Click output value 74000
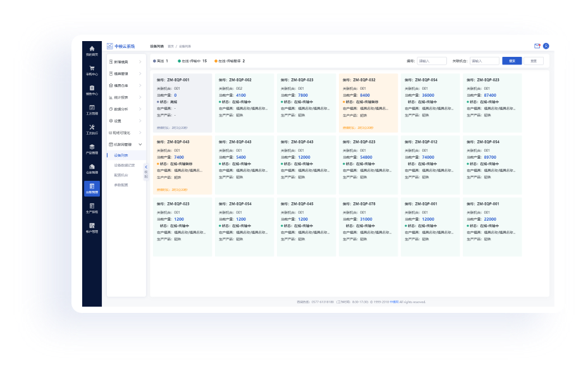 [x=428, y=157]
